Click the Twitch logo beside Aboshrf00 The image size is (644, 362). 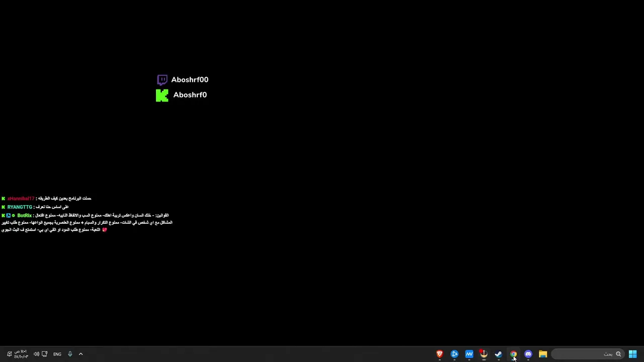click(162, 80)
